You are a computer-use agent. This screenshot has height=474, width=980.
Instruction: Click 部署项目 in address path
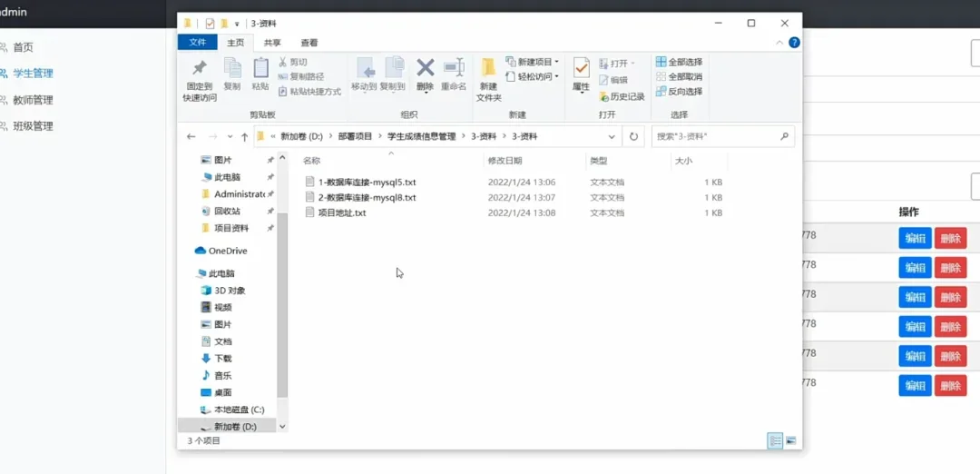click(x=355, y=136)
